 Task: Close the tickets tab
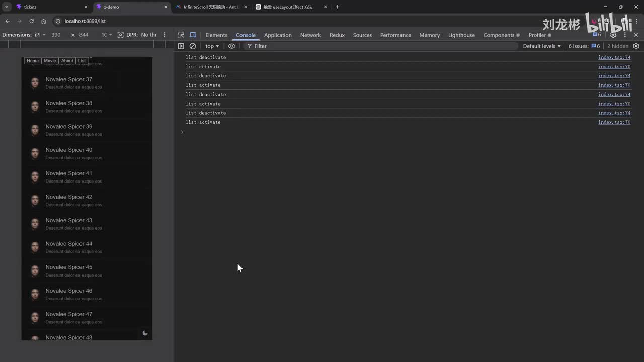pyautogui.click(x=86, y=7)
